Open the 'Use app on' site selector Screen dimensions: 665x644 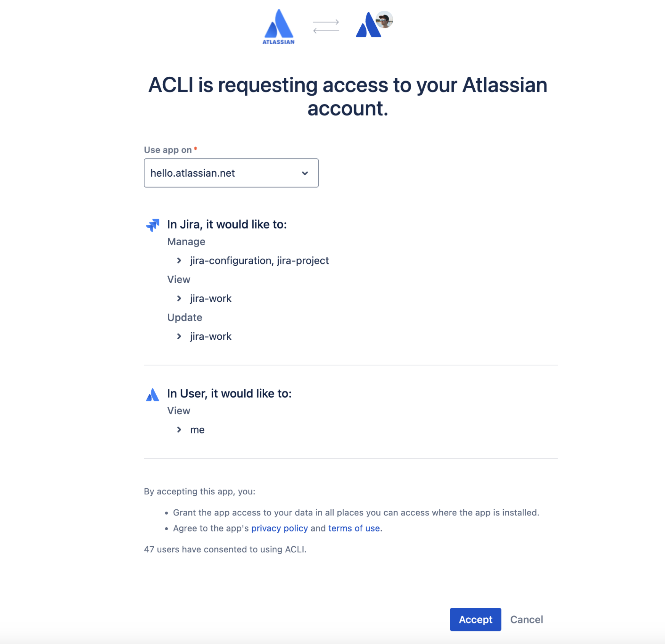pyautogui.click(x=231, y=173)
